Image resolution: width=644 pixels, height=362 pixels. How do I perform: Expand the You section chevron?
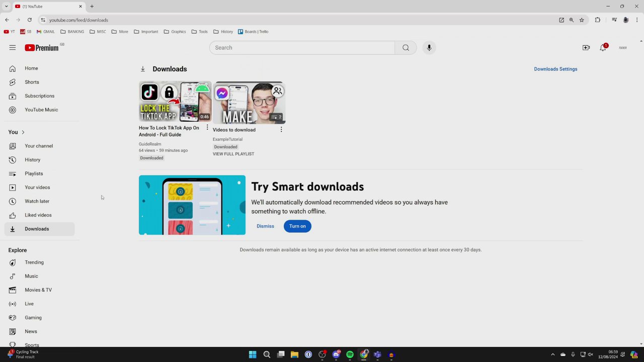22,132
